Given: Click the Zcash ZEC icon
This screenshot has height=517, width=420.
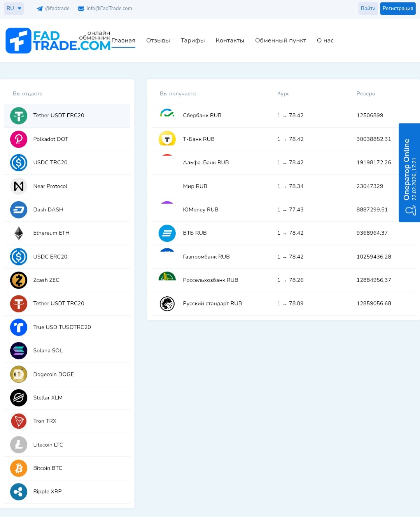Looking at the screenshot, I should click(x=19, y=280).
